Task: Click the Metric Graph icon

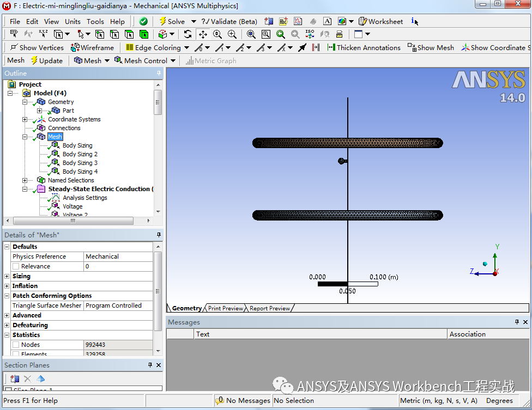Action: [190, 61]
